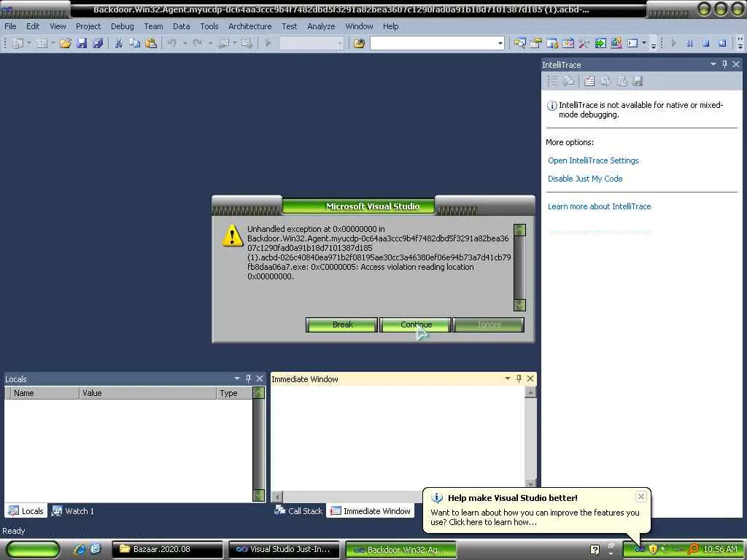
Task: Click the exception dialog scroll down arrow
Action: [x=519, y=305]
